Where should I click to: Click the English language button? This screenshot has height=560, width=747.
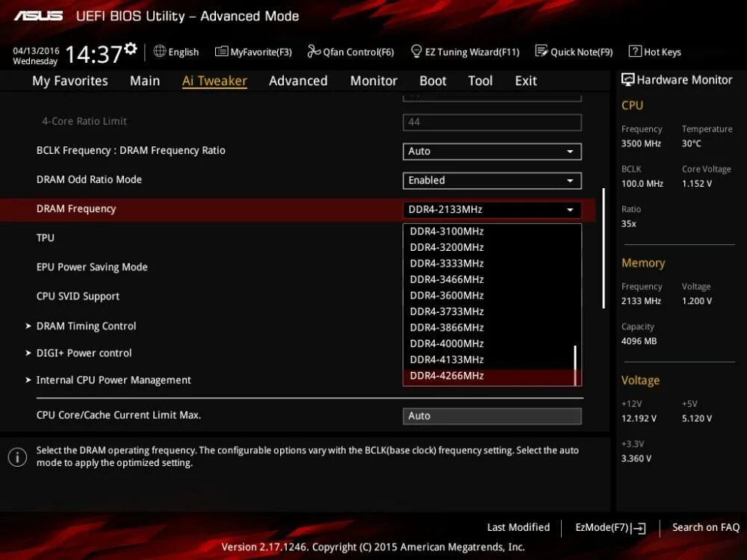[x=176, y=52]
